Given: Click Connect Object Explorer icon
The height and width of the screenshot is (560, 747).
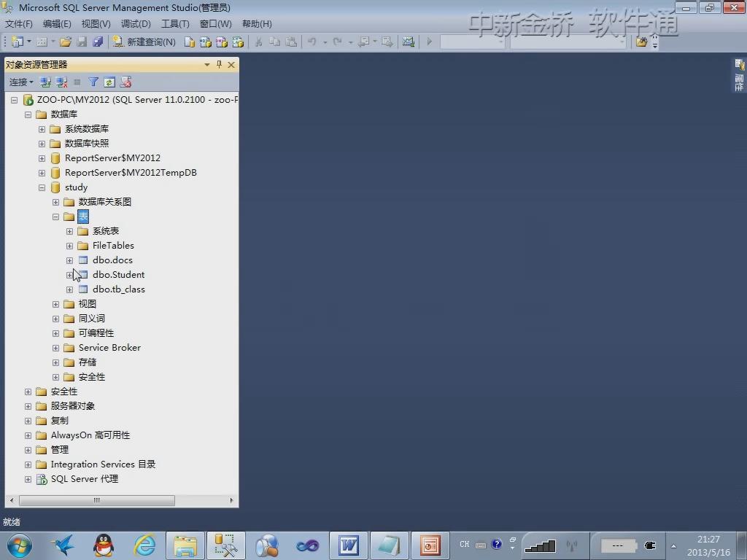Looking at the screenshot, I should 45,82.
